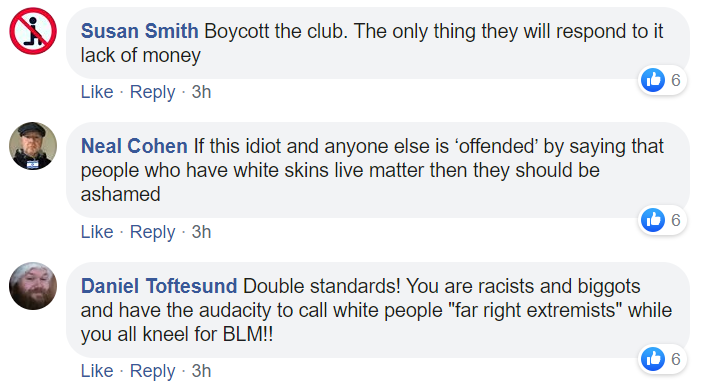Open Daniel Toftesund's avatar
The height and width of the screenshot is (384, 726).
33,286
